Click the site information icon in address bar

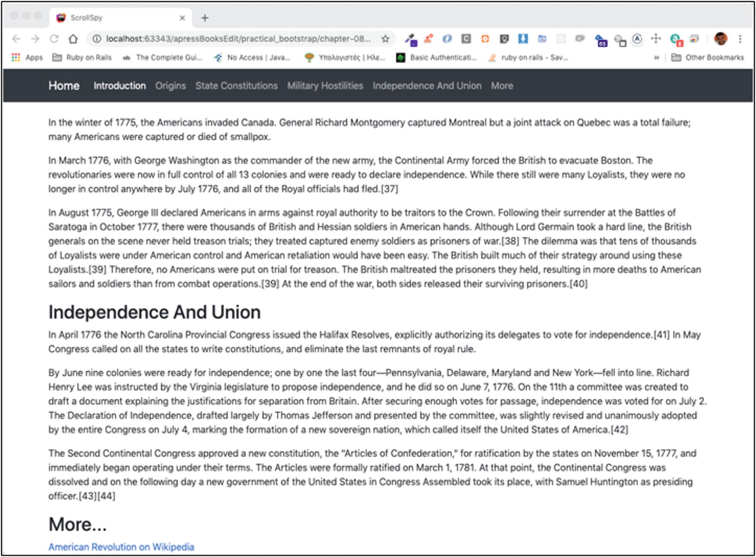tap(96, 39)
